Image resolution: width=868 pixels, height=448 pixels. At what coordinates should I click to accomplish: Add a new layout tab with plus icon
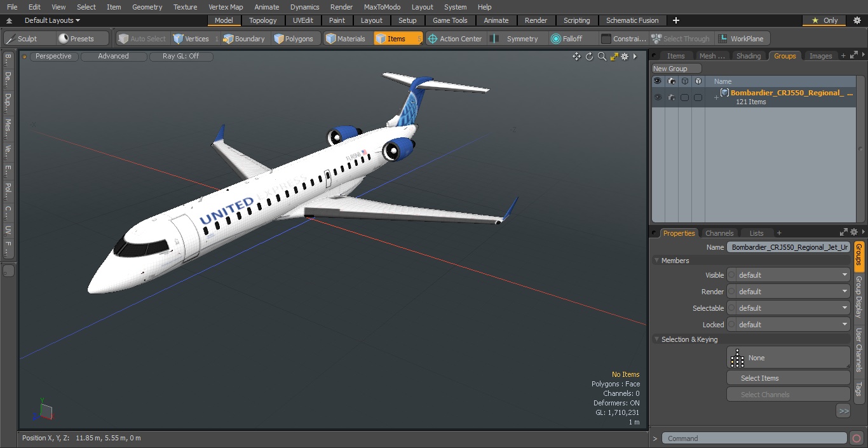[x=675, y=20]
